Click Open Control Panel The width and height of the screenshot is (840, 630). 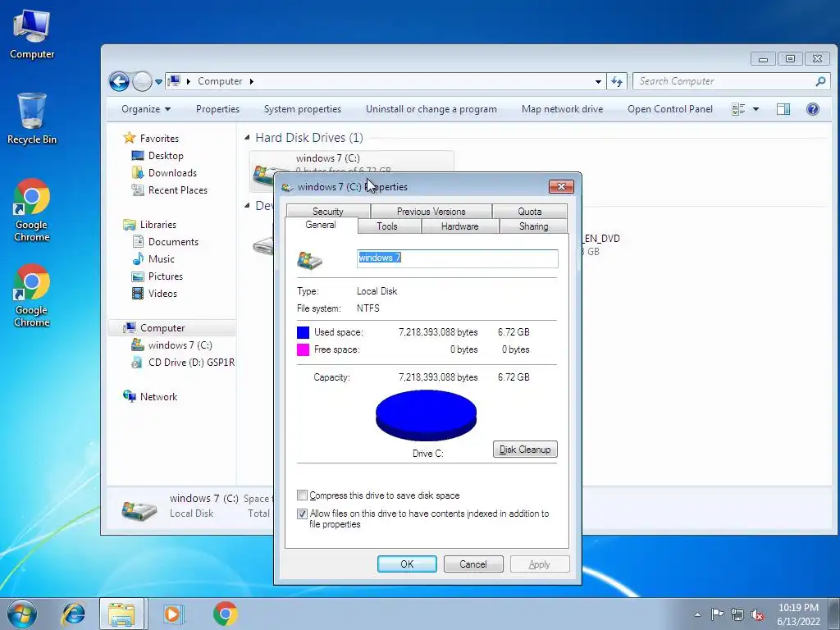pos(669,109)
